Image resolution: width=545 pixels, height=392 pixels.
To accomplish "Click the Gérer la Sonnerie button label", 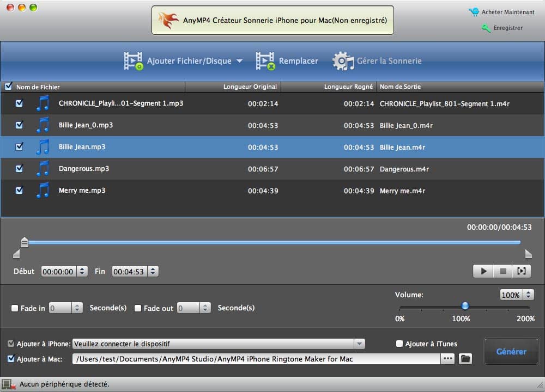I will coord(389,61).
